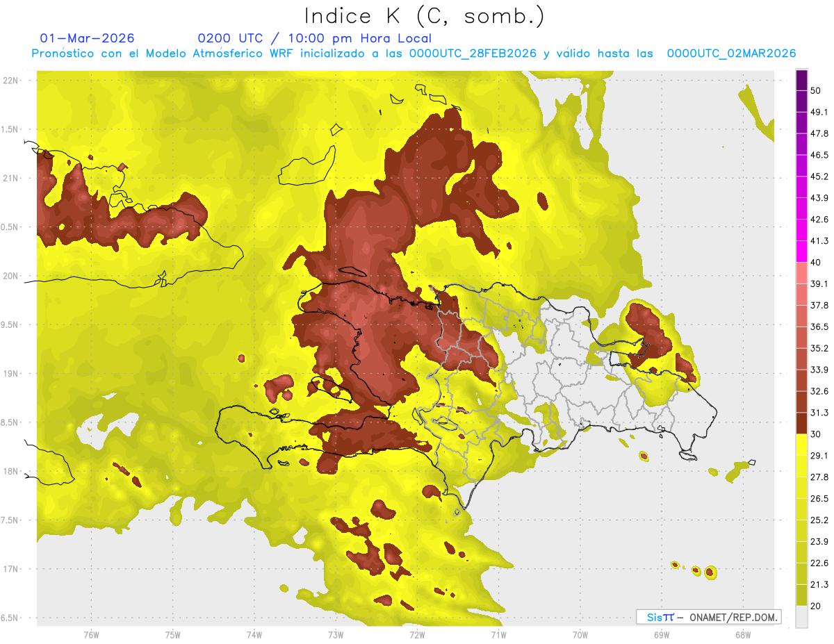This screenshot has width=834, height=644.
Task: Click the "22N" latitude label
Action: point(11,81)
